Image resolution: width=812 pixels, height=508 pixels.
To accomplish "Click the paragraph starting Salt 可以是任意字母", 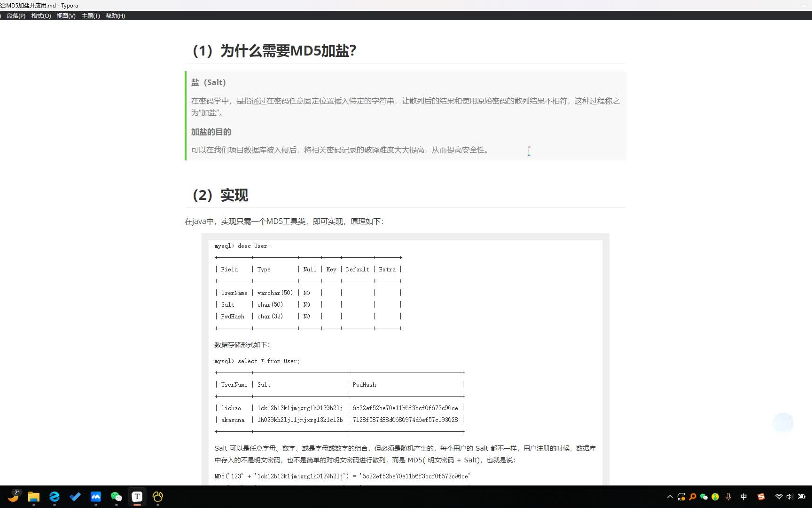I will click(405, 454).
